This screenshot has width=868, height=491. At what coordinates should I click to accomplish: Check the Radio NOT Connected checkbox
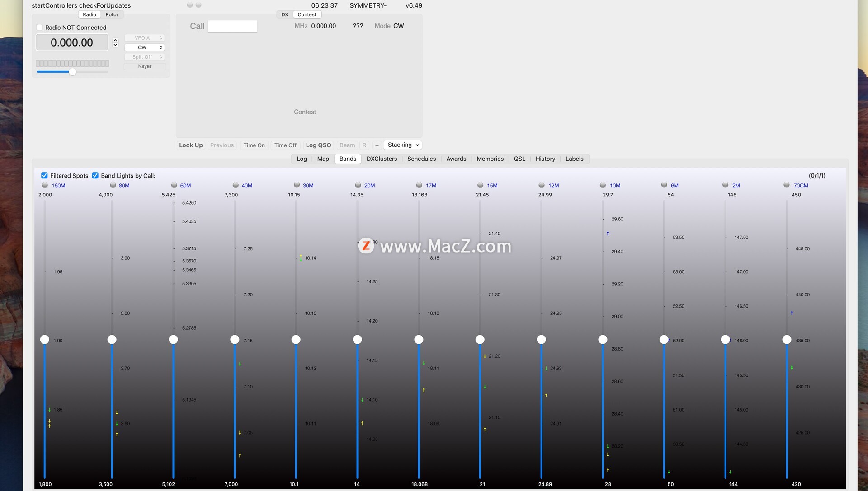(40, 28)
